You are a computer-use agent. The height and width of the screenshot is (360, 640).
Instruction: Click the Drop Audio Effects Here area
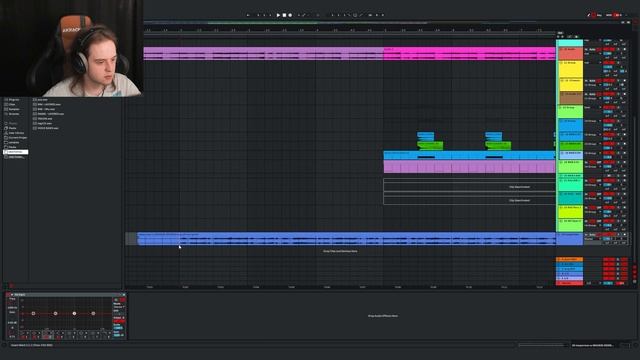click(x=382, y=316)
